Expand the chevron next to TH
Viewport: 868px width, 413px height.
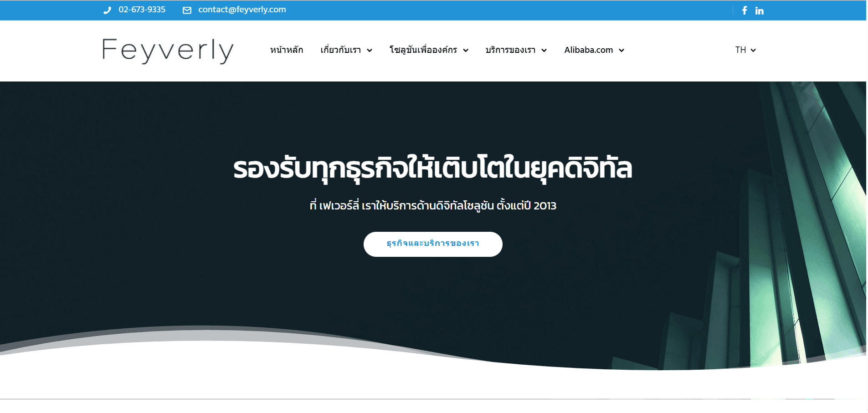pos(754,50)
